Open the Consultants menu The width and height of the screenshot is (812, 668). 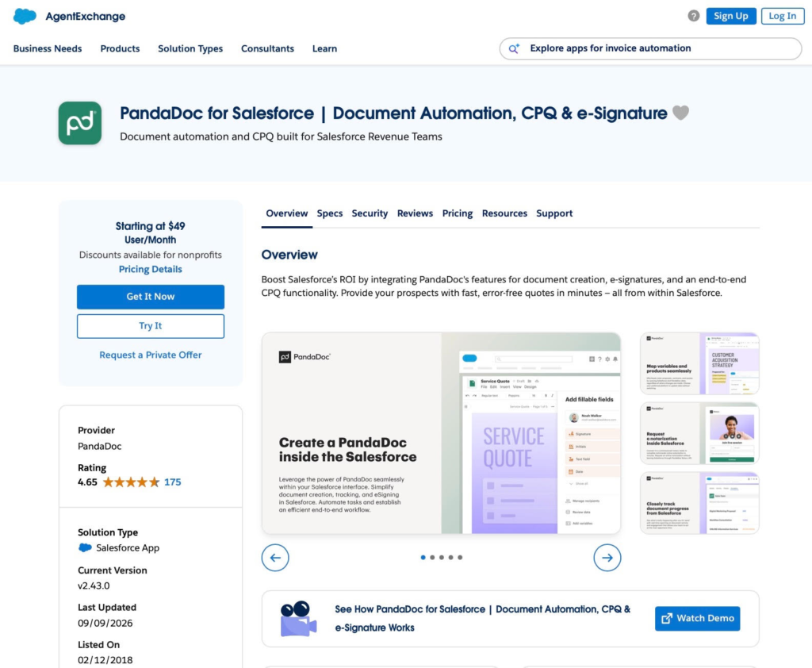(267, 48)
